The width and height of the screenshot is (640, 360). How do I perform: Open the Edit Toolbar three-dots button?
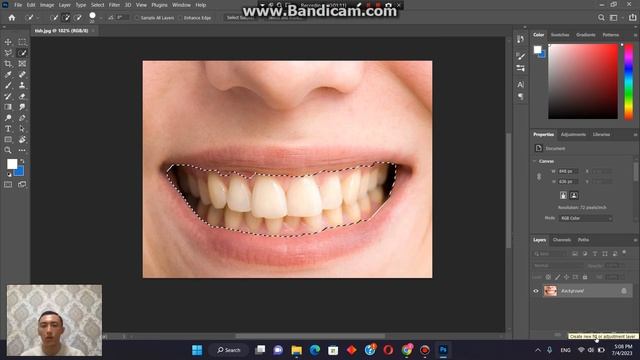click(x=22, y=150)
